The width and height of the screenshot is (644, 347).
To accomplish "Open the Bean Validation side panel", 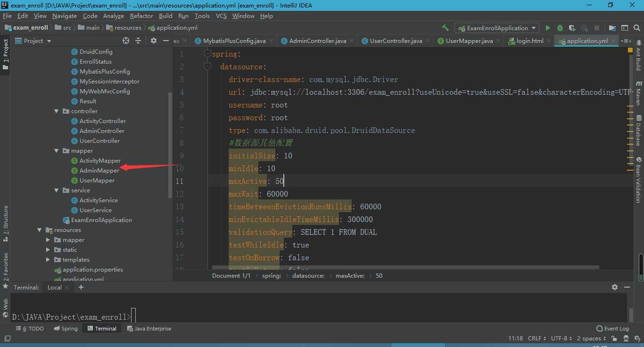I will (638, 179).
